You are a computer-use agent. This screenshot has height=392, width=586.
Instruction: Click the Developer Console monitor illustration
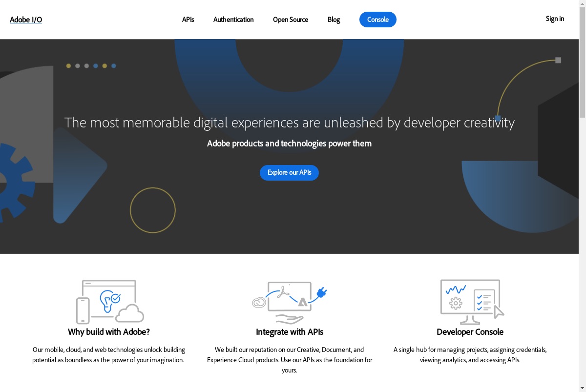(x=472, y=302)
